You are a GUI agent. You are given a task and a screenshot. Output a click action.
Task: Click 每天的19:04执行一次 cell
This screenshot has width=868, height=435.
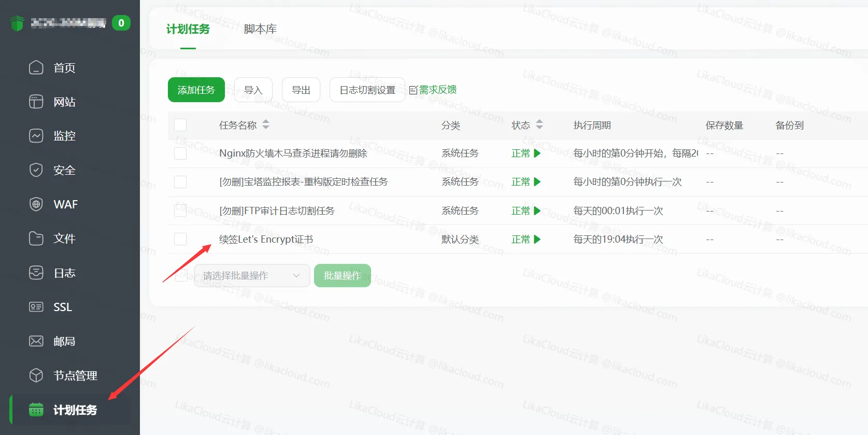pyautogui.click(x=618, y=240)
